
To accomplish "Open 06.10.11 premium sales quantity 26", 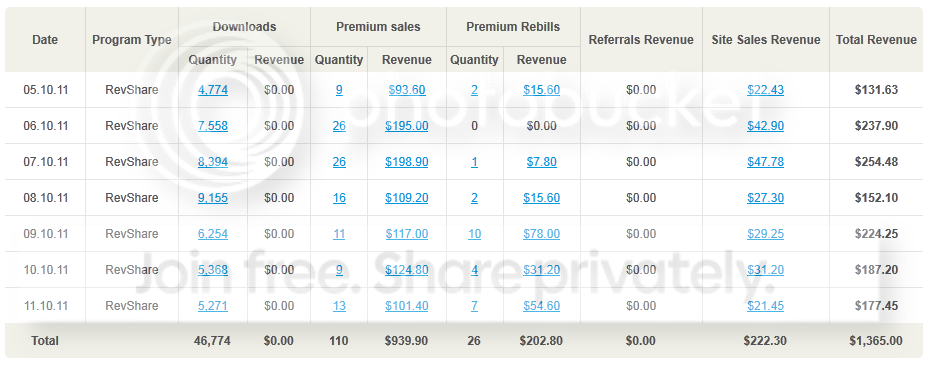I will pyautogui.click(x=339, y=126).
